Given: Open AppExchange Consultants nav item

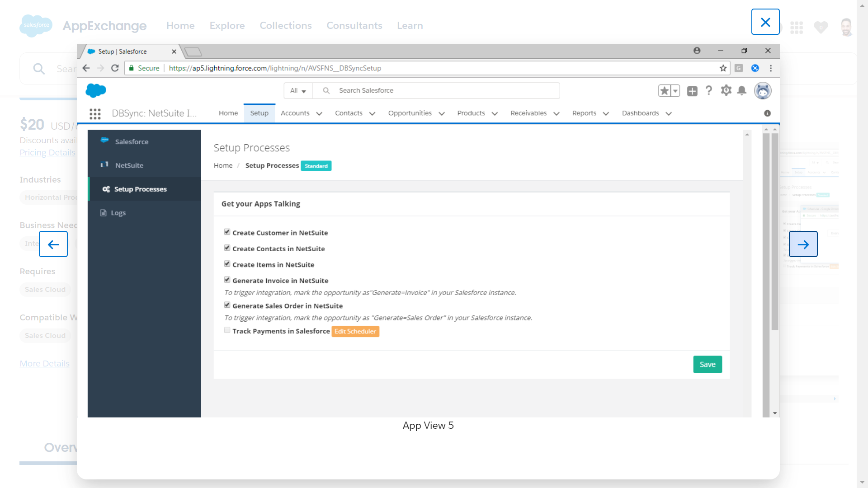Looking at the screenshot, I should click(354, 26).
